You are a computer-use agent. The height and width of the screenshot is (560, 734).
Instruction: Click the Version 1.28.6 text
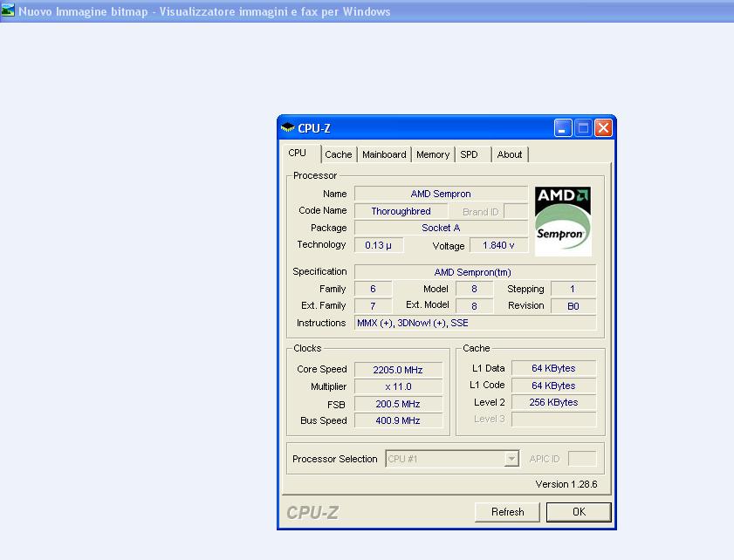tap(566, 484)
